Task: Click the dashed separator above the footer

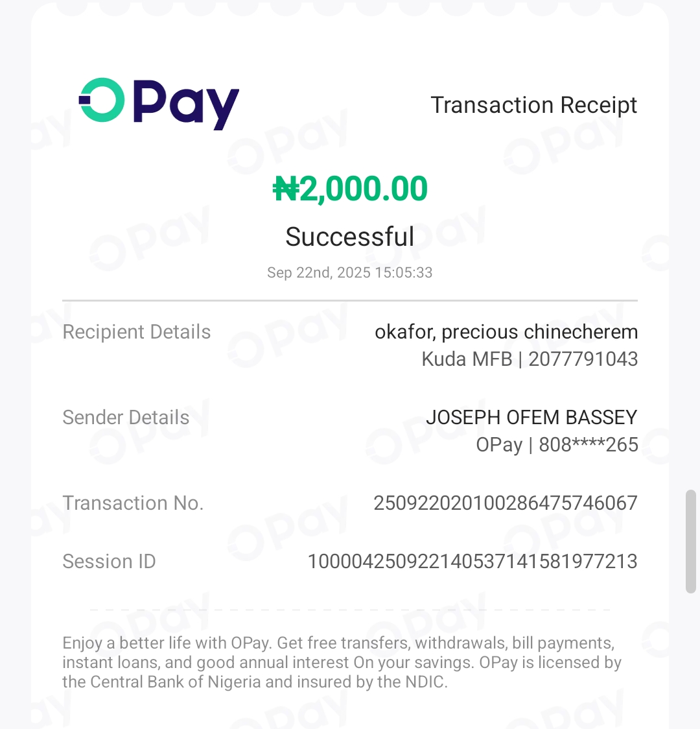Action: point(350,610)
